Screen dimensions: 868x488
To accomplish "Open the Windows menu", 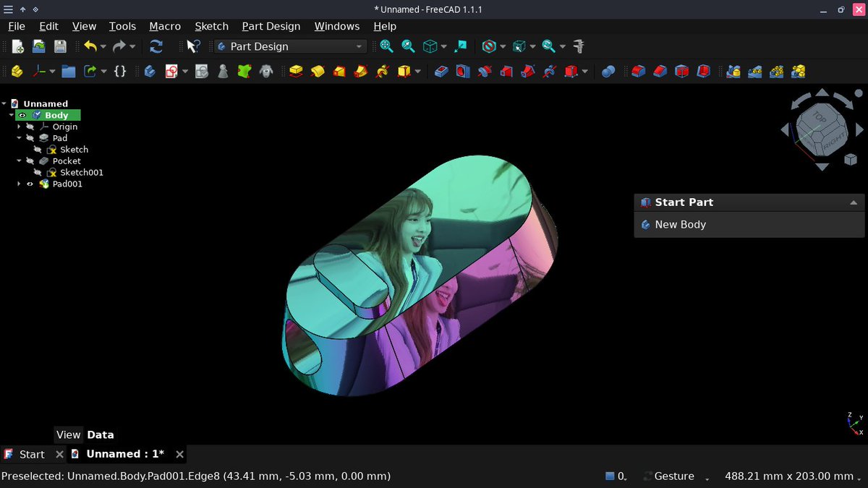I will click(337, 26).
